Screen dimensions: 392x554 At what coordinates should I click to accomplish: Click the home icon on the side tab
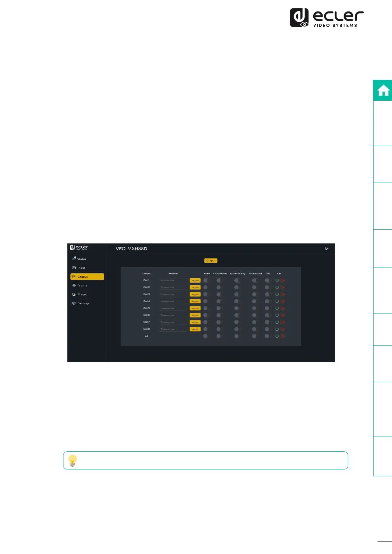(383, 90)
